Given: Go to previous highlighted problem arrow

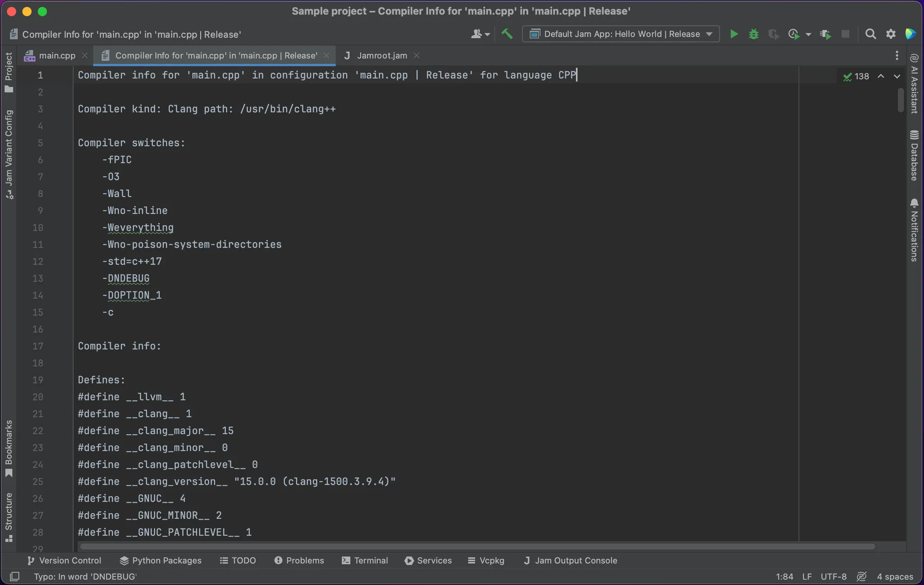Looking at the screenshot, I should [x=881, y=76].
